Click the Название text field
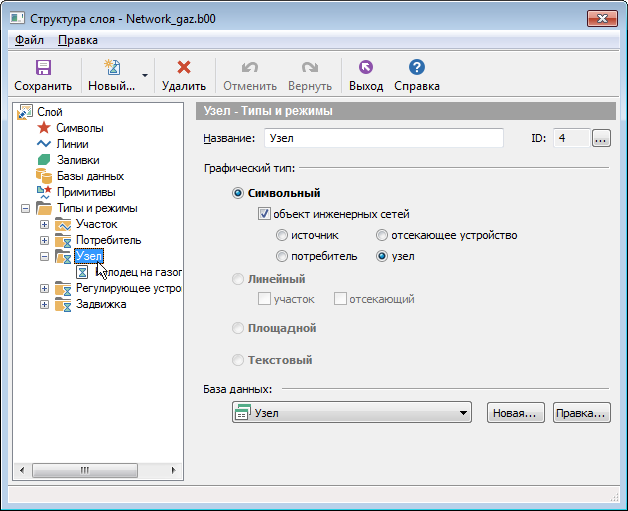The height and width of the screenshot is (511, 628). [383, 138]
